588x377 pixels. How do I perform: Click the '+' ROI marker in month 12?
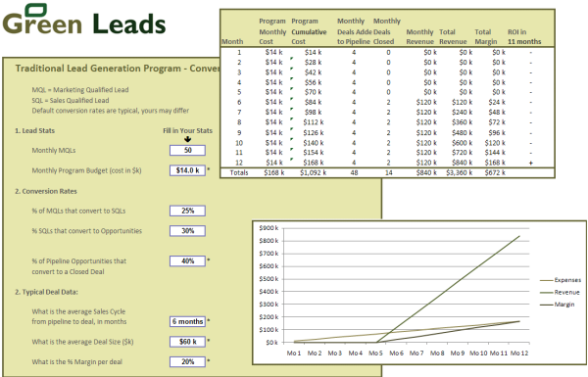[x=530, y=163]
